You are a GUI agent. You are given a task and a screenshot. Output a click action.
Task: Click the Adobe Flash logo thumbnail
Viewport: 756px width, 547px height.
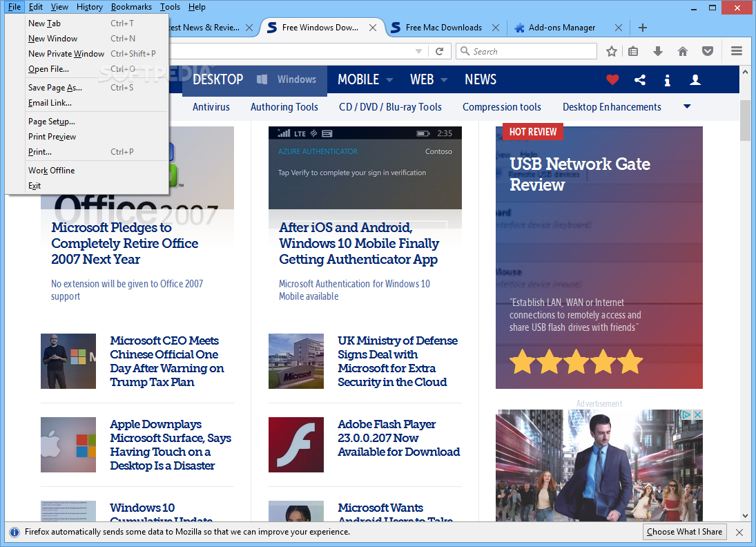(x=296, y=445)
